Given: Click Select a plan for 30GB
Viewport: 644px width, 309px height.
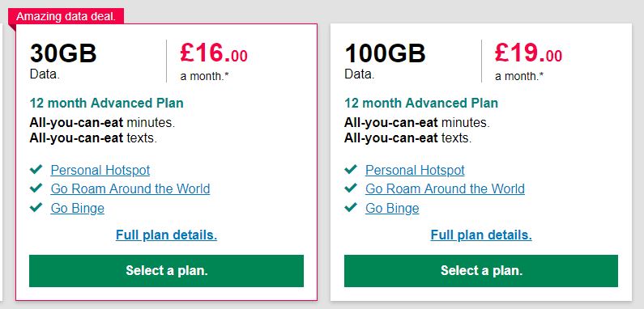Looking at the screenshot, I should 166,271.
